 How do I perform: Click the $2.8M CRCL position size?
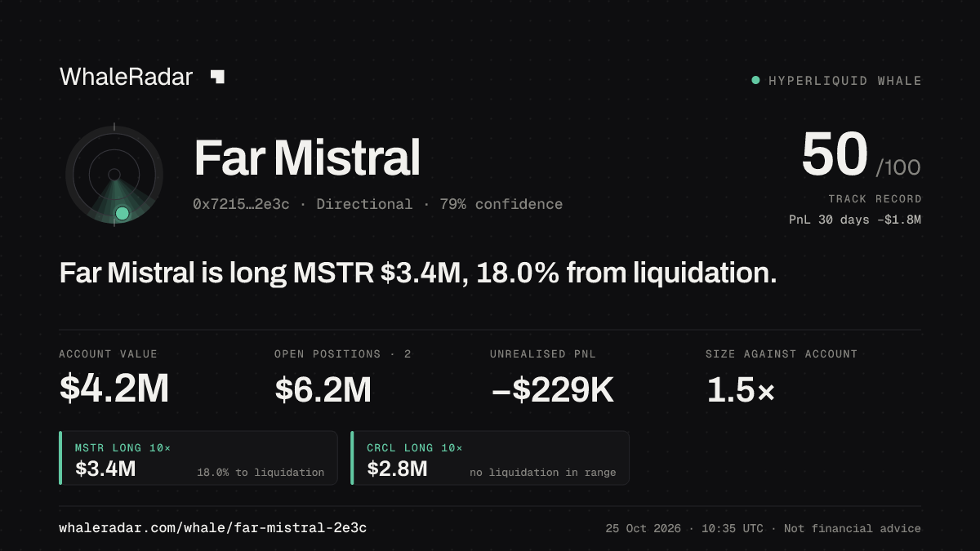coord(397,469)
